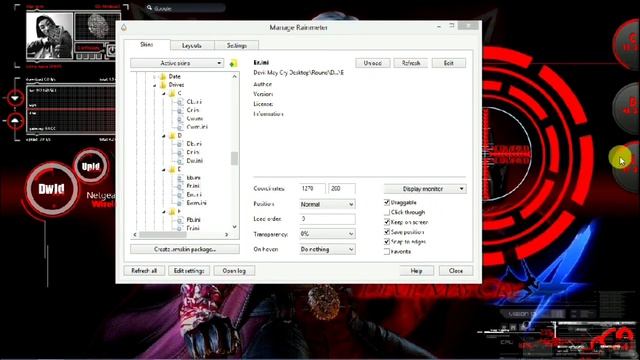Click the Upld circle widget on desktop
640x360 pixels.
pos(91,166)
